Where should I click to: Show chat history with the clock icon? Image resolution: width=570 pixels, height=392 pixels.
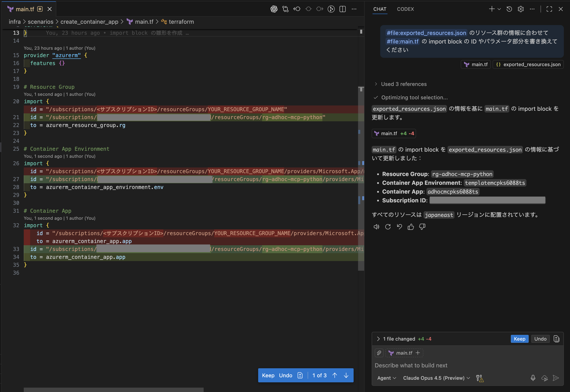(509, 9)
